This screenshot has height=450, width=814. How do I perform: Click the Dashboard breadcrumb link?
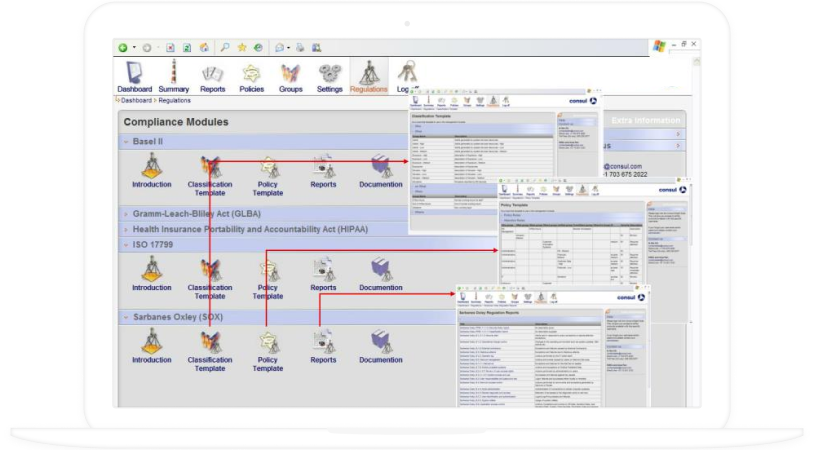click(x=136, y=100)
